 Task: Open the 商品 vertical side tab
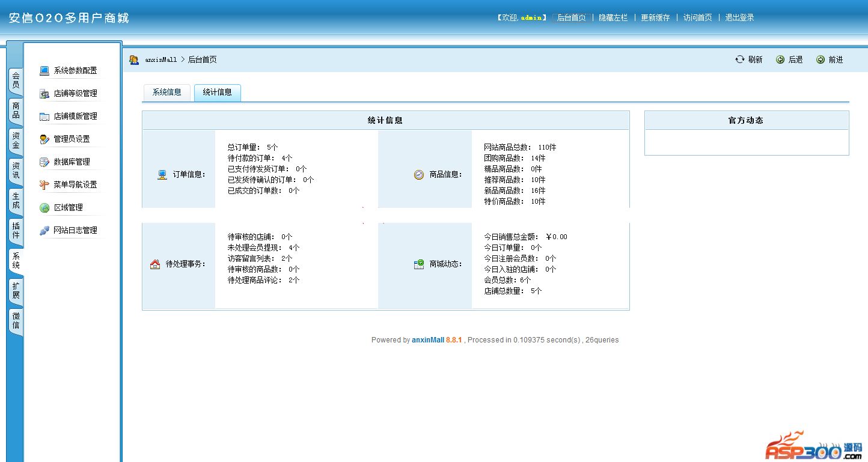click(16, 111)
